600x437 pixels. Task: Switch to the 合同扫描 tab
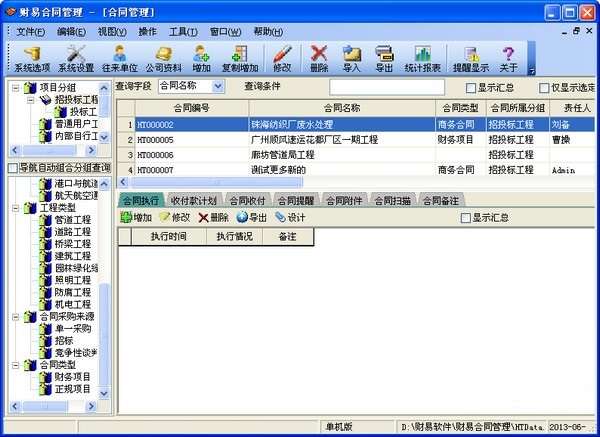click(392, 201)
